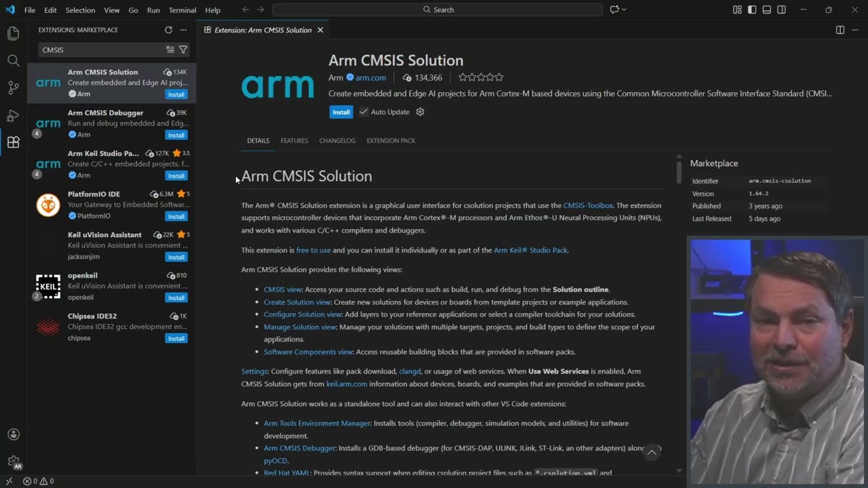This screenshot has width=868, height=488.
Task: Close the Arm CMSIS Solution extension tab
Action: 320,30
